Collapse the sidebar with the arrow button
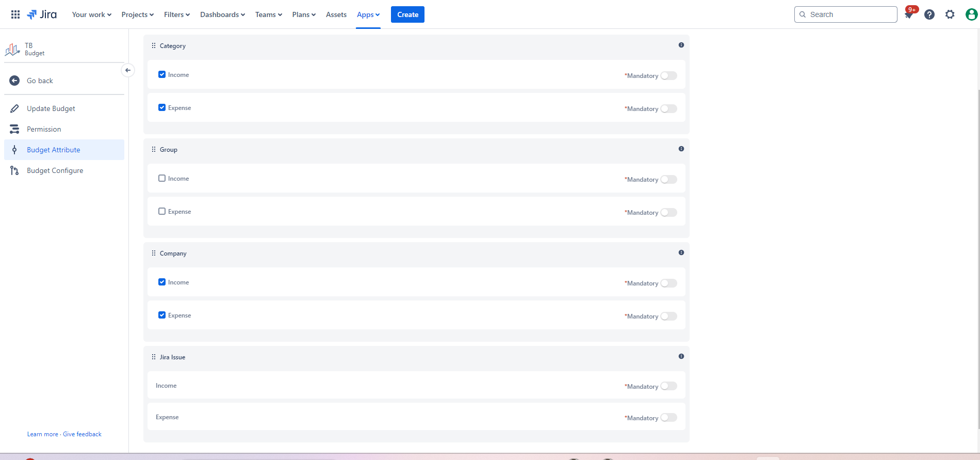Viewport: 980px width, 460px height. (128, 70)
